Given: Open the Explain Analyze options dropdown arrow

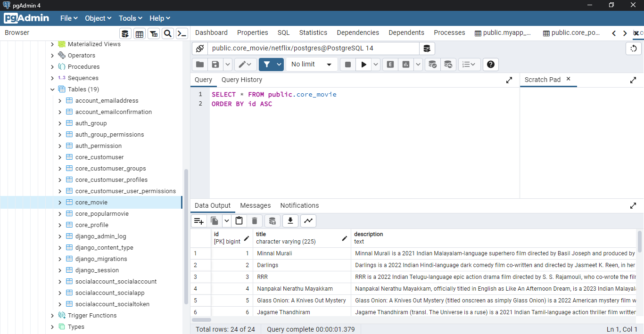Looking at the screenshot, I should (x=418, y=65).
